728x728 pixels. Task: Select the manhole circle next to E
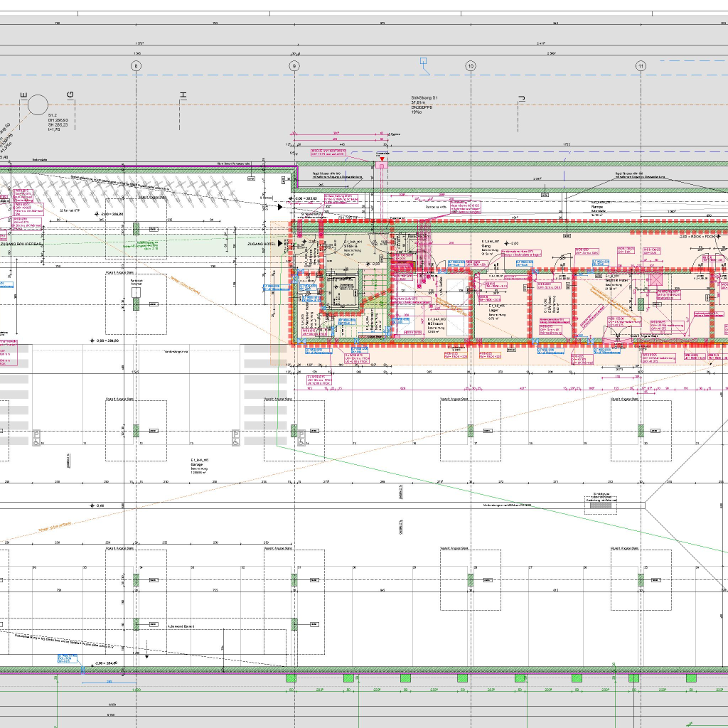[38, 105]
